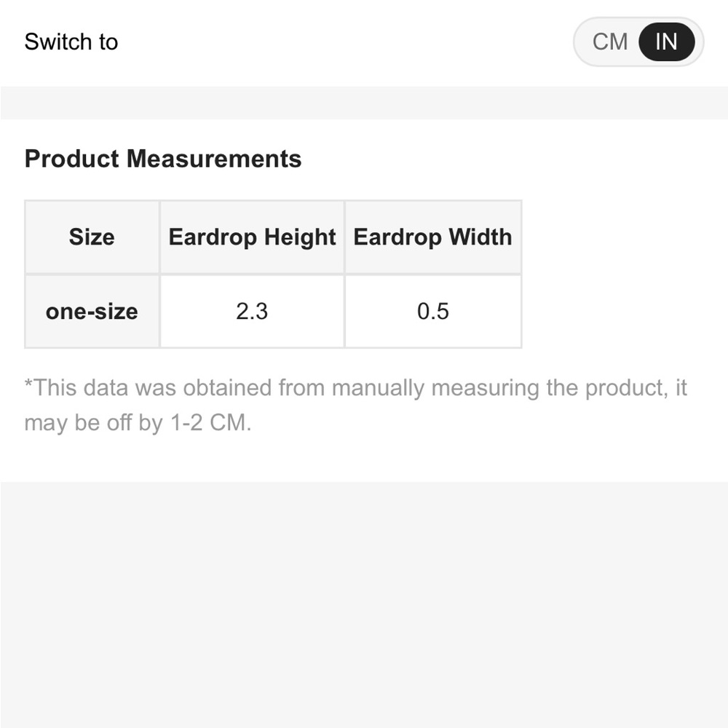The image size is (728, 728).
Task: Click the Product Measurements heading
Action: point(163,159)
